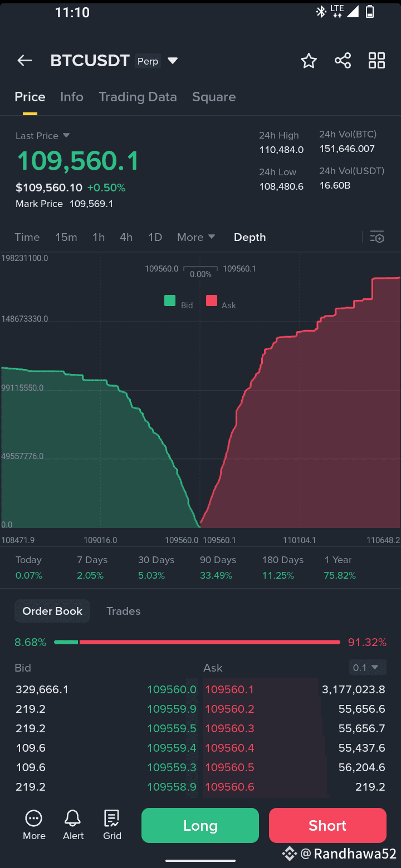The width and height of the screenshot is (401, 868).
Task: Tap the back arrow icon
Action: (x=25, y=61)
